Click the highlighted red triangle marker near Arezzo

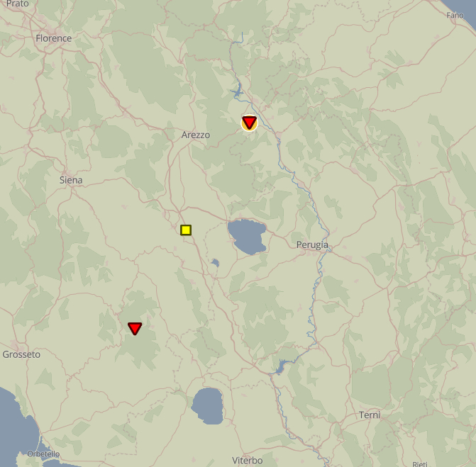(x=249, y=123)
